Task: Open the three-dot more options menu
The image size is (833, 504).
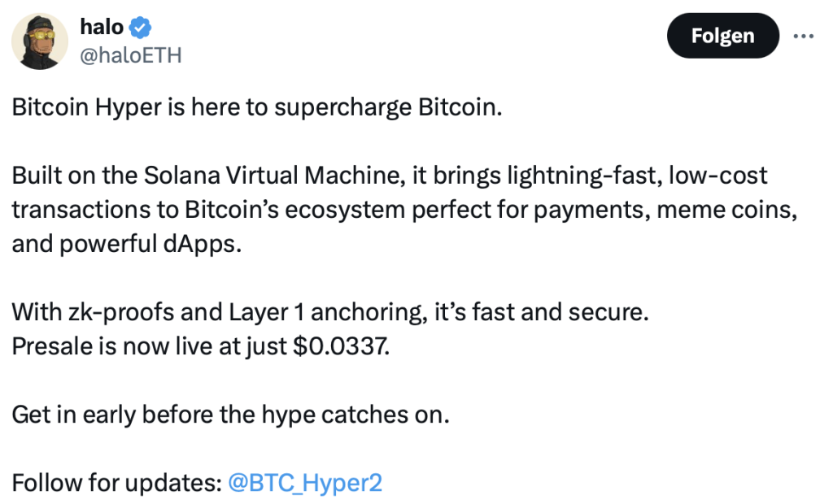Action: click(803, 36)
